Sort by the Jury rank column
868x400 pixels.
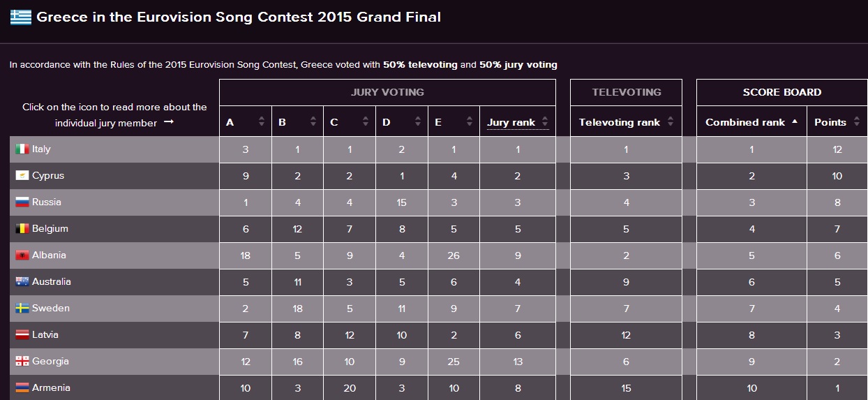pos(518,122)
